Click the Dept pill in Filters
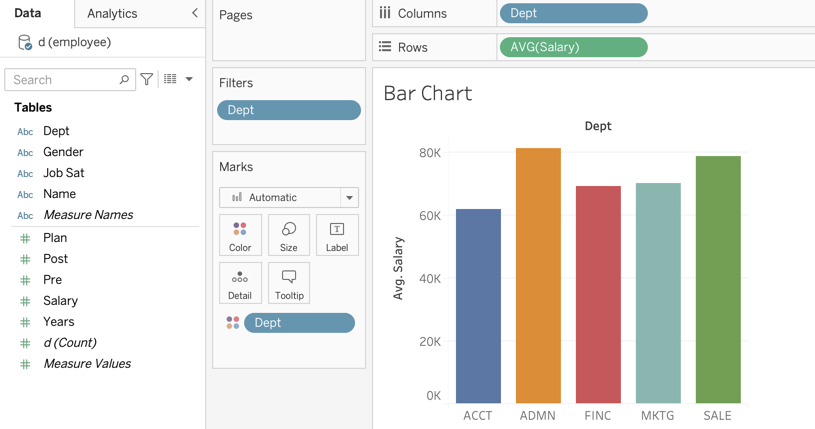This screenshot has width=815, height=429. click(x=289, y=110)
